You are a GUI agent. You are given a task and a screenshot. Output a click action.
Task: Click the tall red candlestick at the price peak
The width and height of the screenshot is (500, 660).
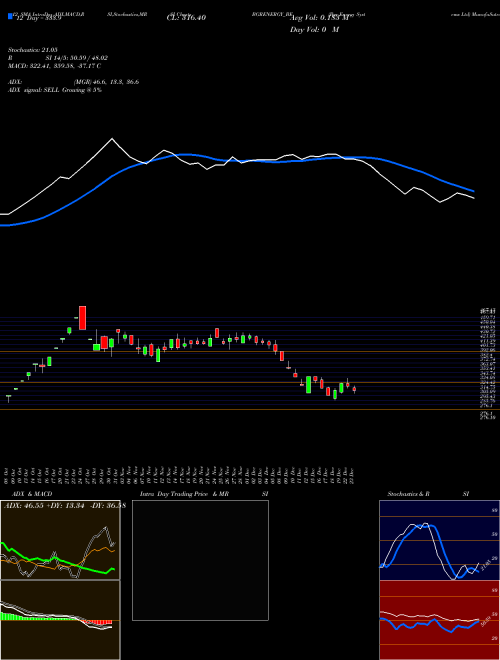[82, 318]
